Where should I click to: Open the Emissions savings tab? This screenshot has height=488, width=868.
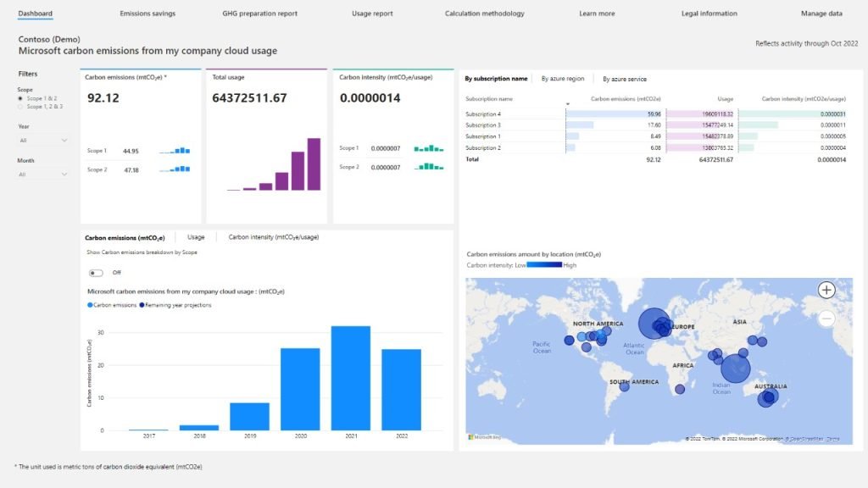147,14
